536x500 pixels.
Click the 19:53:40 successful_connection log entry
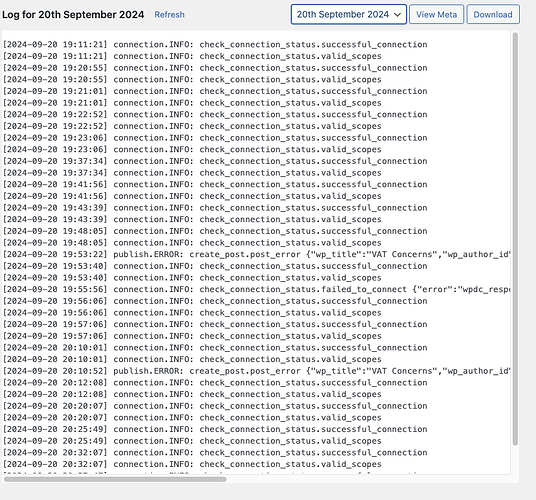[215, 266]
